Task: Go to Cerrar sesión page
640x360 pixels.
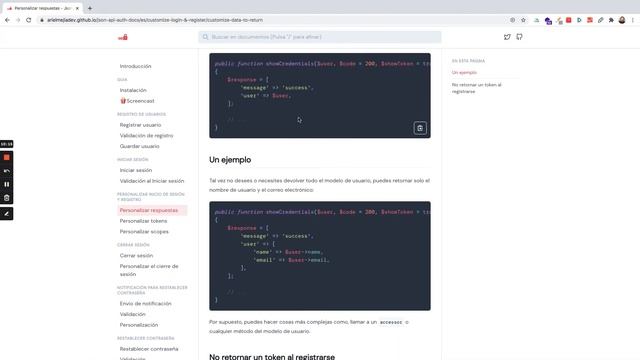Action: point(136,256)
